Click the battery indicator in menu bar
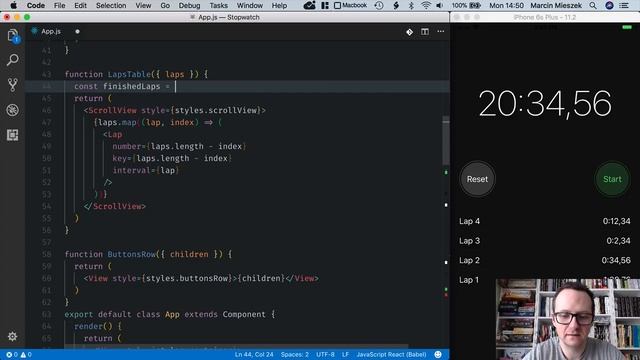640x360 pixels. coord(466,5)
